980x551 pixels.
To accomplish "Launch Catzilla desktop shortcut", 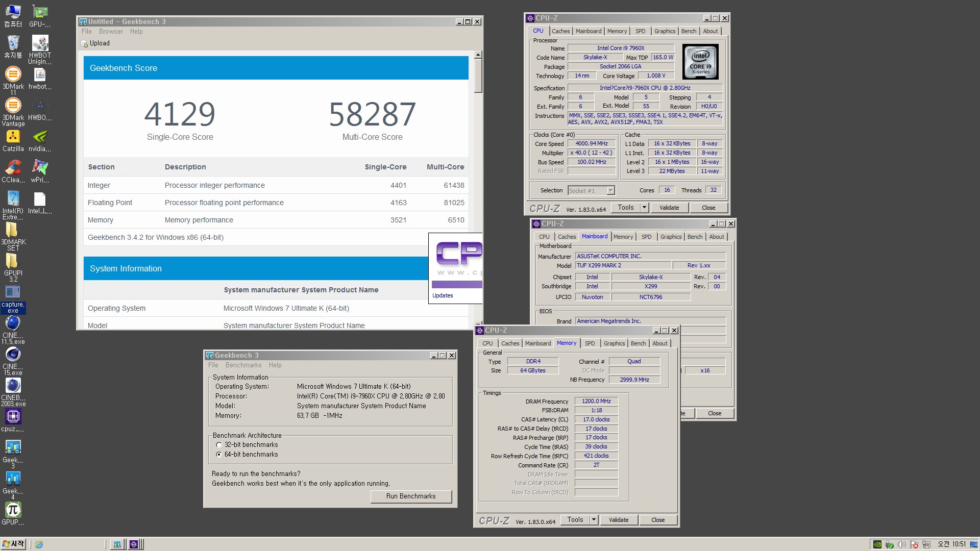I will (13, 140).
